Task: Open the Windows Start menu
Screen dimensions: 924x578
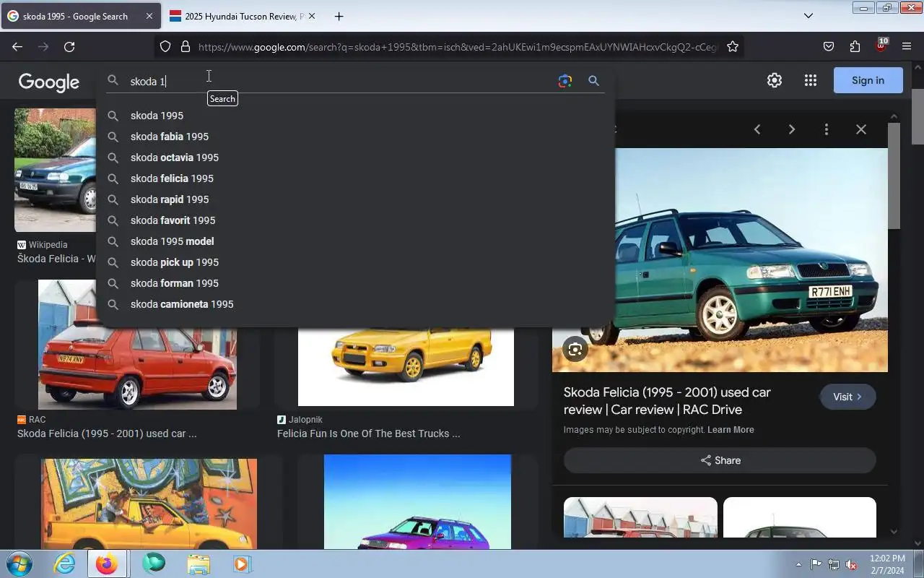Action: click(19, 564)
